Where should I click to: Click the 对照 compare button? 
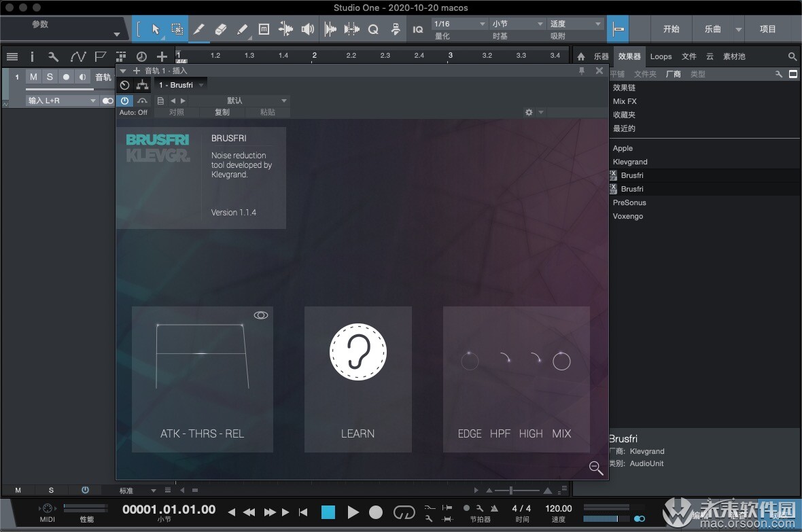tap(177, 112)
